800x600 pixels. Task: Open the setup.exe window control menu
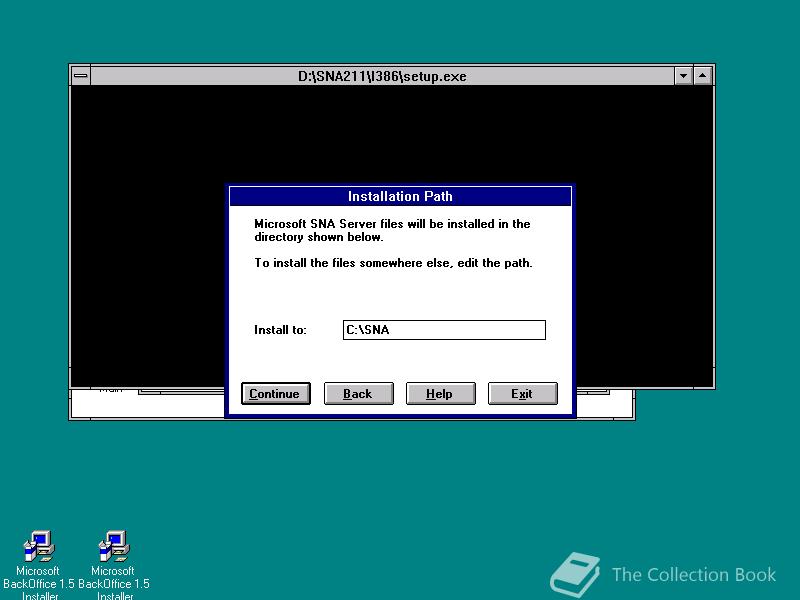(81, 76)
